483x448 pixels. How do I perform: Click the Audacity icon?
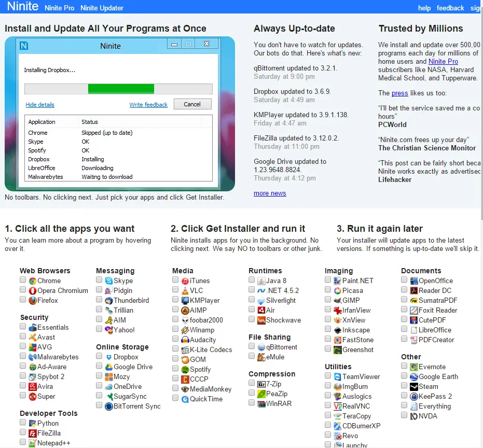185,340
